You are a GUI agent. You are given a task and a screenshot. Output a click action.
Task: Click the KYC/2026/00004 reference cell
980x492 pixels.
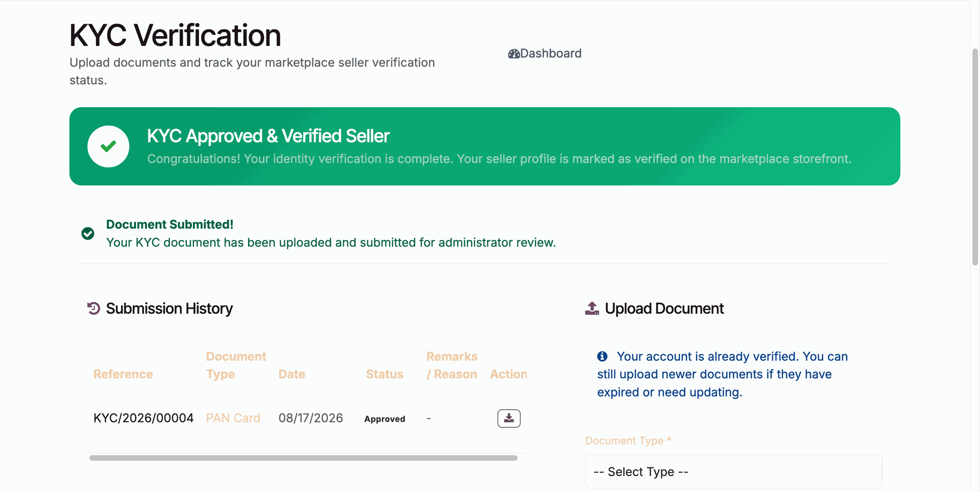[x=143, y=418]
